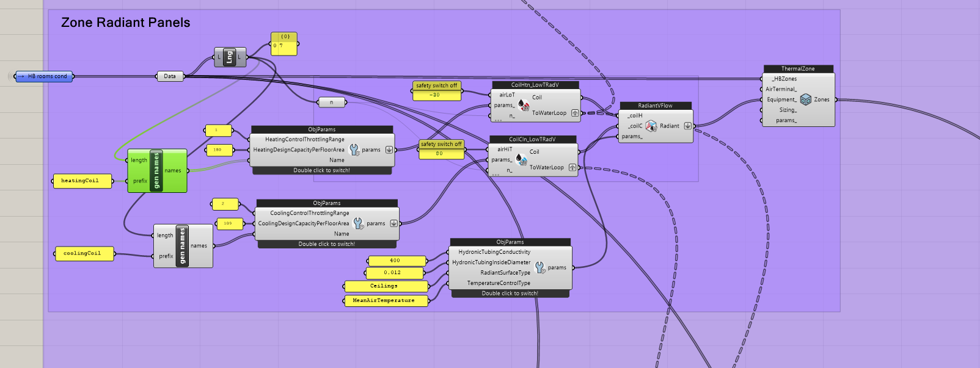Screen dimensions: 980x368
Task: Click the HydronicTubingInsideDiameter input
Action: [x=491, y=262]
